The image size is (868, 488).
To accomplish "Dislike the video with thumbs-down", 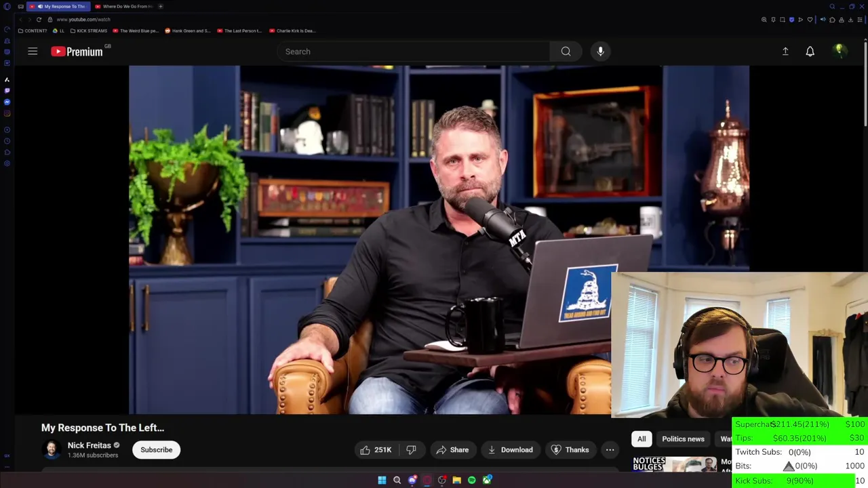I will pyautogui.click(x=411, y=449).
